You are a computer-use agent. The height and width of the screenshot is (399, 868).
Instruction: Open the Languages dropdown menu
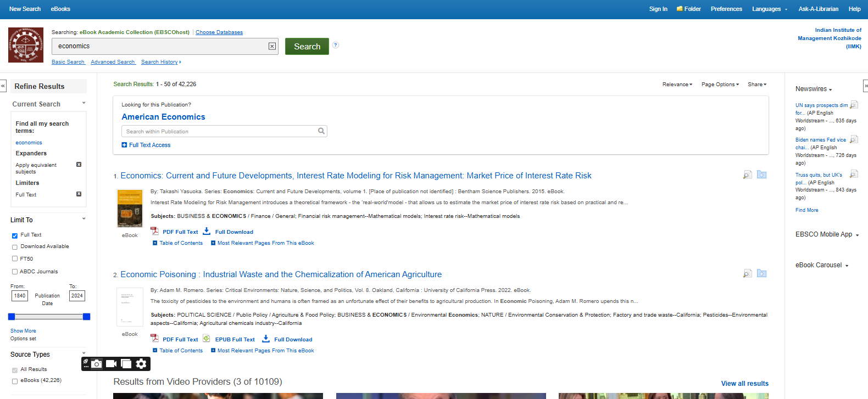pyautogui.click(x=769, y=9)
